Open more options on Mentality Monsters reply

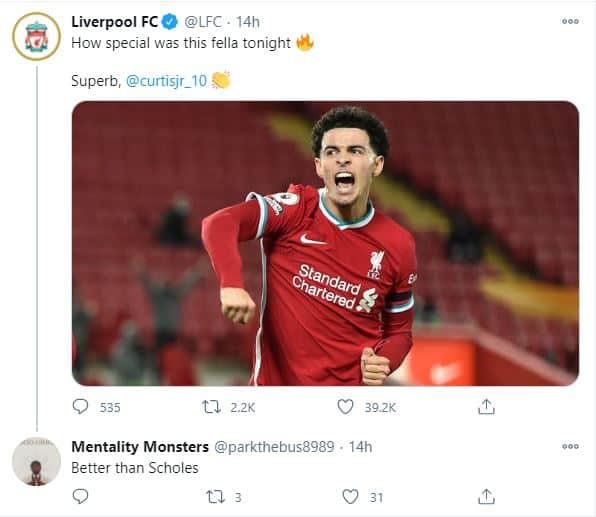[570, 446]
